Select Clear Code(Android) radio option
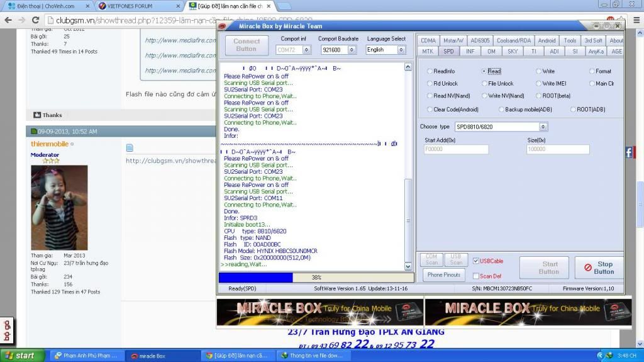Screen dimensions: 644x362 click(x=430, y=110)
